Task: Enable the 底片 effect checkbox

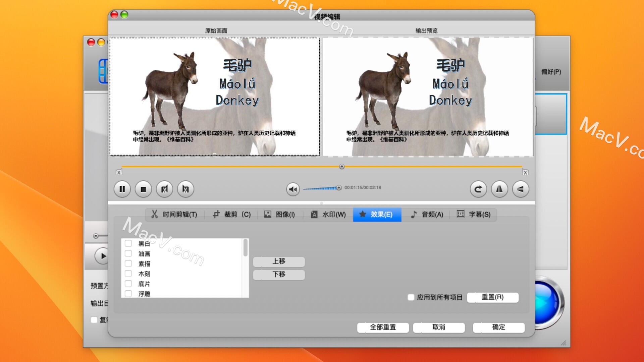Action: [x=128, y=284]
